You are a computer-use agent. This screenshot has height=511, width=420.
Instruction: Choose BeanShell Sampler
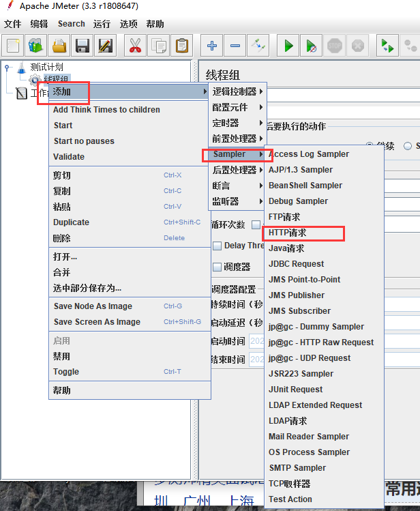coord(324,185)
